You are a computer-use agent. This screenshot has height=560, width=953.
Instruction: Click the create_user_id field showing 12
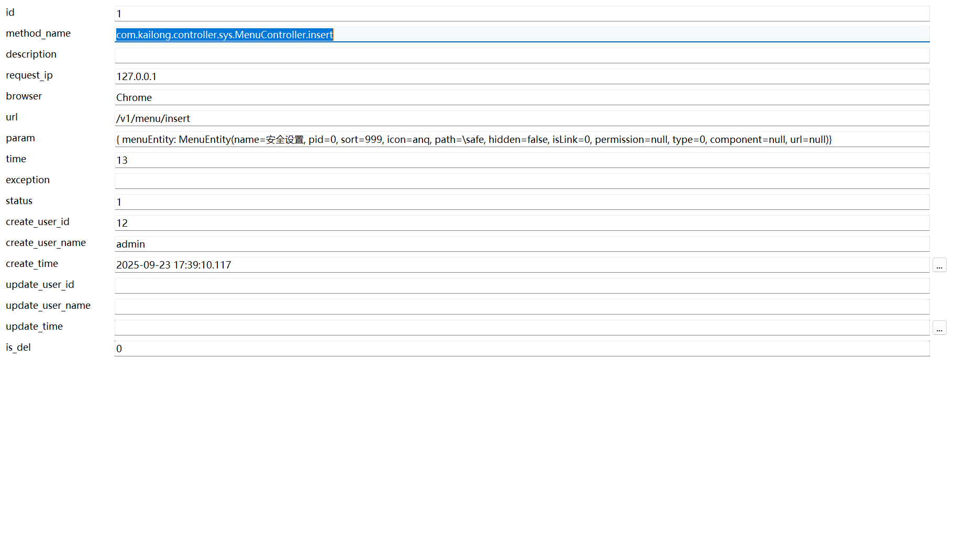(x=522, y=223)
